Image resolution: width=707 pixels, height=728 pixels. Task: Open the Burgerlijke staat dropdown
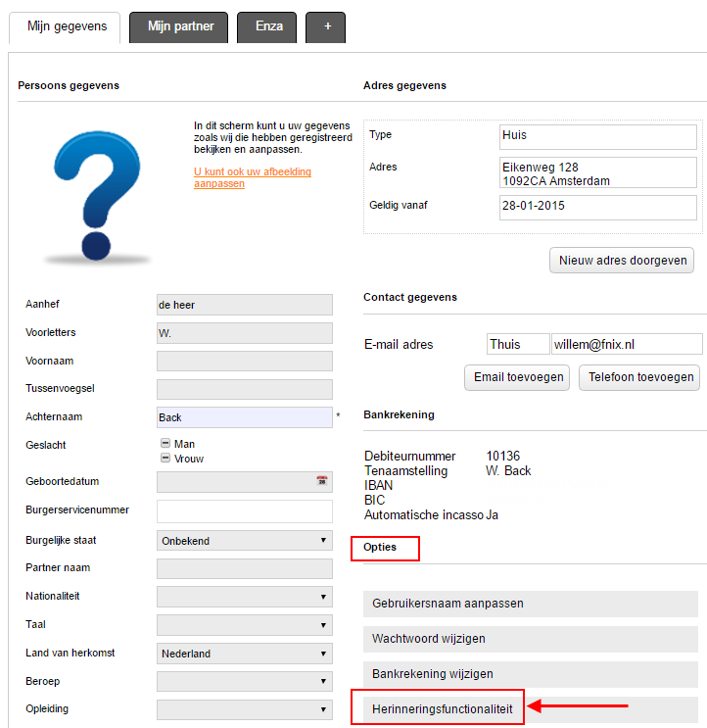[x=244, y=541]
